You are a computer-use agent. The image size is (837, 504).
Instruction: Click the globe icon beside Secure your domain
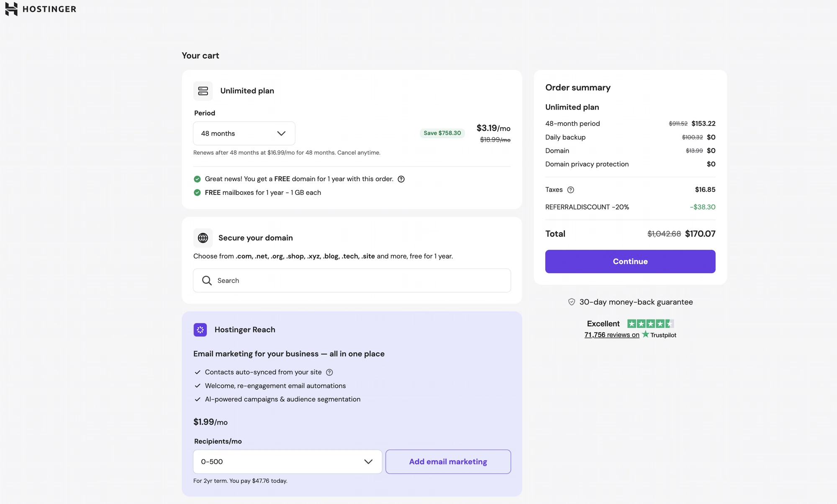pyautogui.click(x=203, y=238)
